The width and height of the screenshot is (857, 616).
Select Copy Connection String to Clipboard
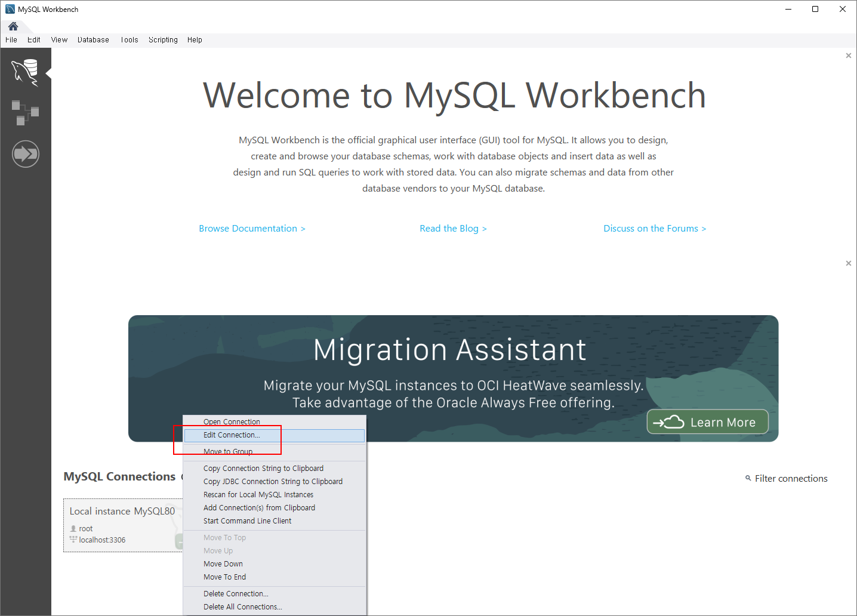[x=275, y=469]
